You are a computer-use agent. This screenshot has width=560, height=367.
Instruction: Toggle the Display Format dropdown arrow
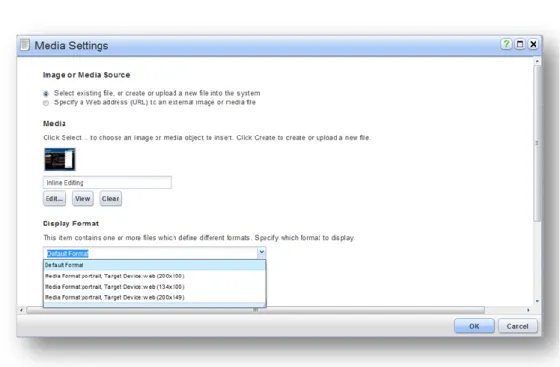point(261,253)
